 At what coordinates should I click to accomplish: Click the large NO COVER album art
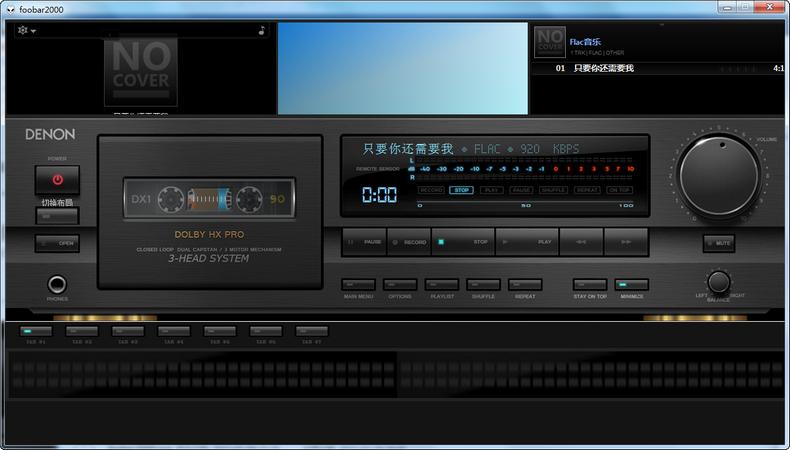141,71
